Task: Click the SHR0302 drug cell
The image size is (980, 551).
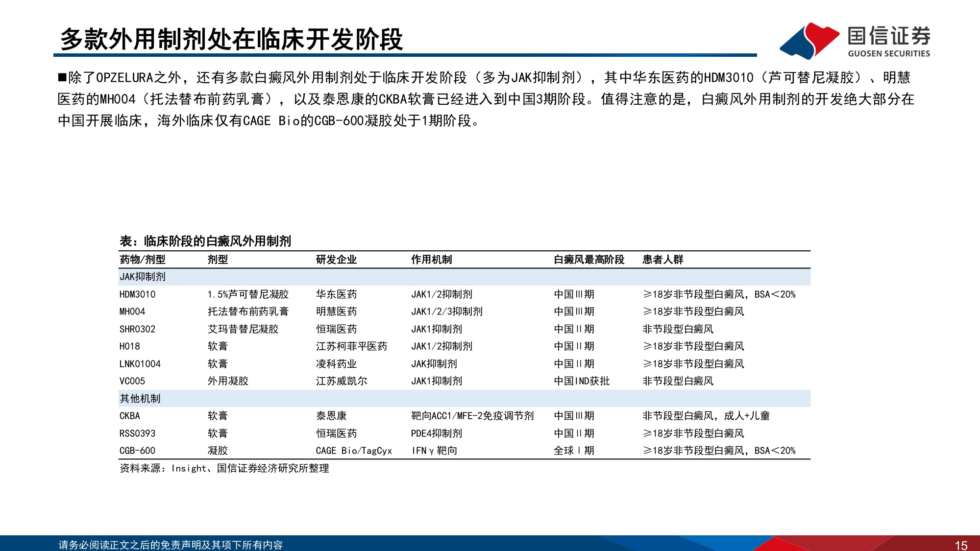Action: click(x=137, y=329)
